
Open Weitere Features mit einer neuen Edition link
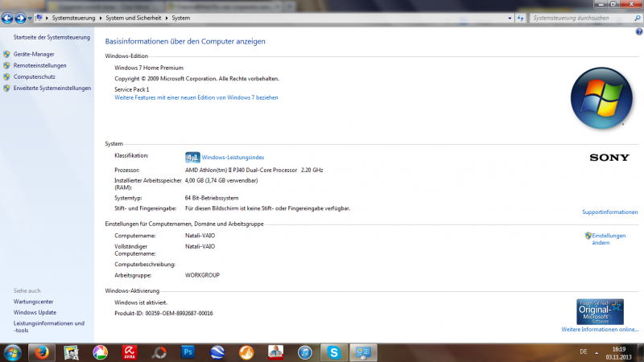point(196,97)
